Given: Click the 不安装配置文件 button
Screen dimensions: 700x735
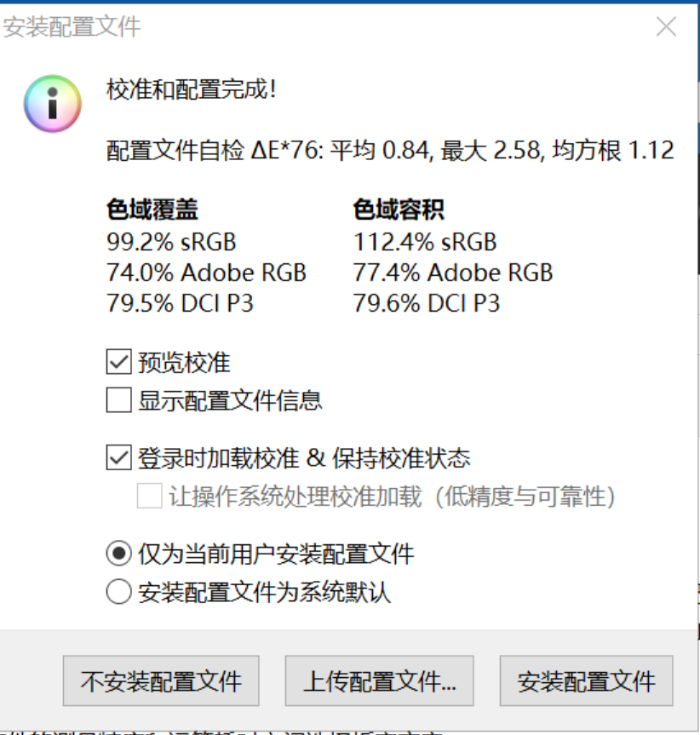Looking at the screenshot, I should tap(161, 680).
